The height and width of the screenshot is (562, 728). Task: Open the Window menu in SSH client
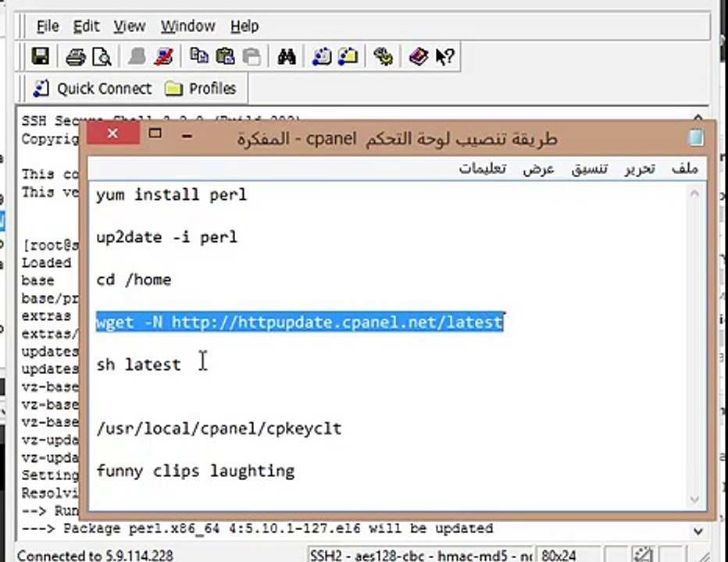click(x=188, y=26)
